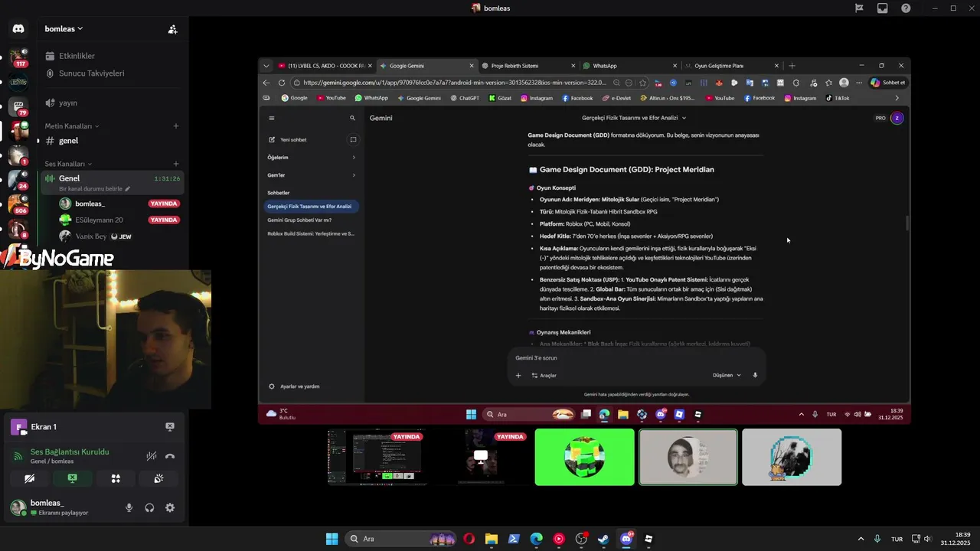Click Gemini hamburger menu in streamed browser
This screenshot has width=980, height=551.
pyautogui.click(x=272, y=118)
